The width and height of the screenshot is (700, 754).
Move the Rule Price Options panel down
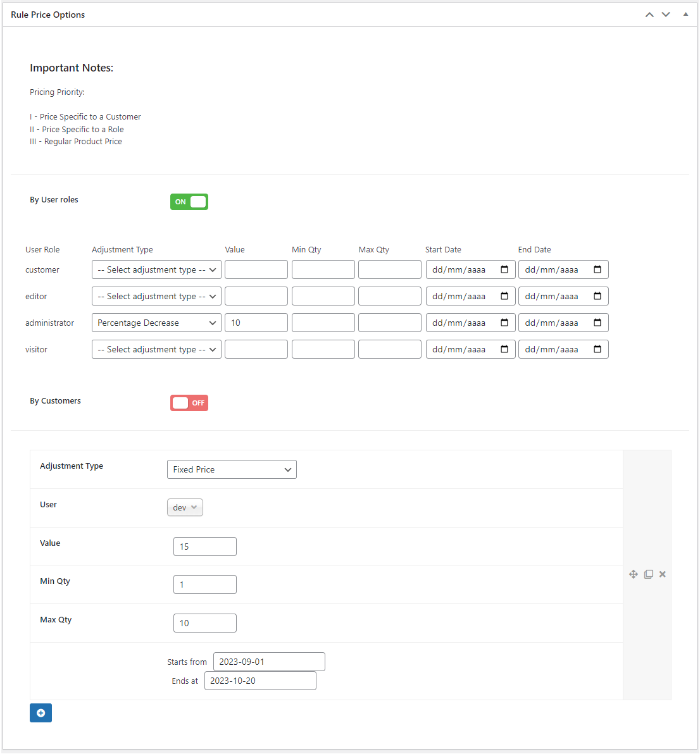[x=666, y=15]
